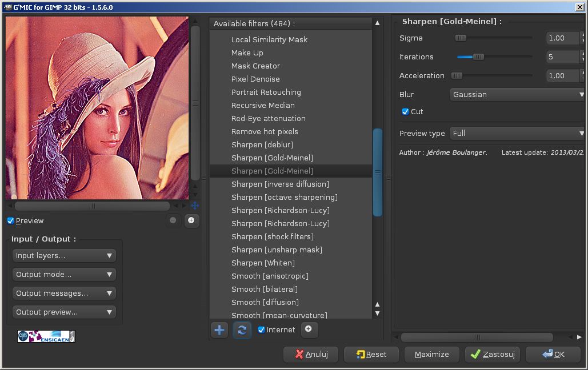Click the preview horizontal scrollbar
This screenshot has width=588, height=370.
click(92, 206)
